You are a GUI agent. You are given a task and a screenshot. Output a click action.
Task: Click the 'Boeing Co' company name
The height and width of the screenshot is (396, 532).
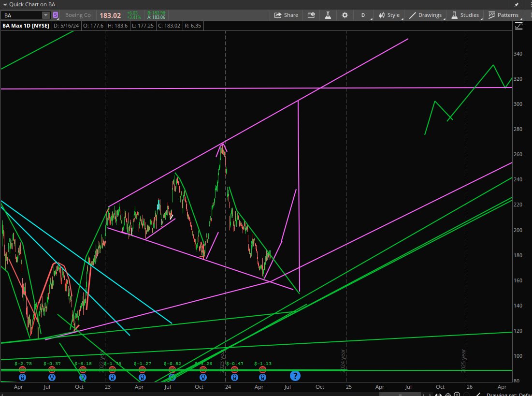[78, 15]
